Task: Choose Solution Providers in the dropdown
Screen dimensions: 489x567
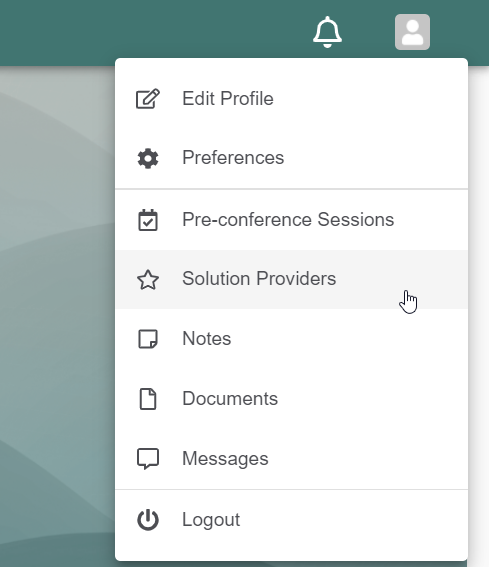Action: pos(292,279)
